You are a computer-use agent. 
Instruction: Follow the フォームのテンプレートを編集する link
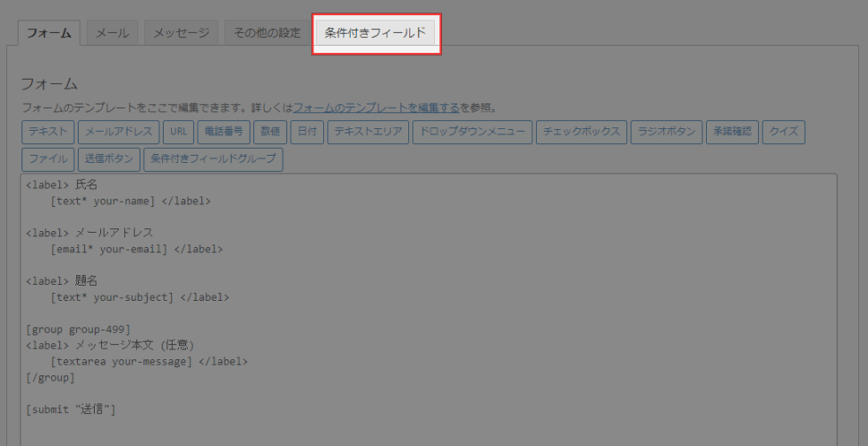pyautogui.click(x=376, y=108)
